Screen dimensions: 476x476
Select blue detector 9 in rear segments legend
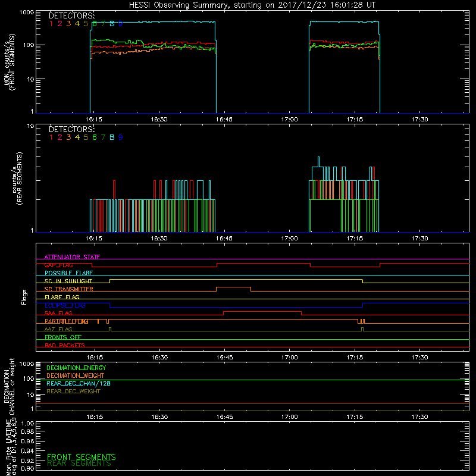pyautogui.click(x=121, y=137)
